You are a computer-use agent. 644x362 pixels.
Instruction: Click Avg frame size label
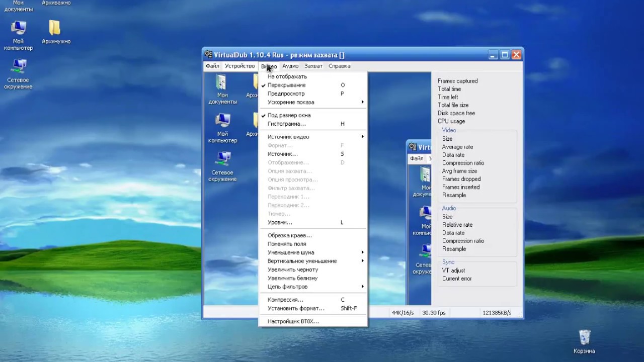tap(460, 171)
